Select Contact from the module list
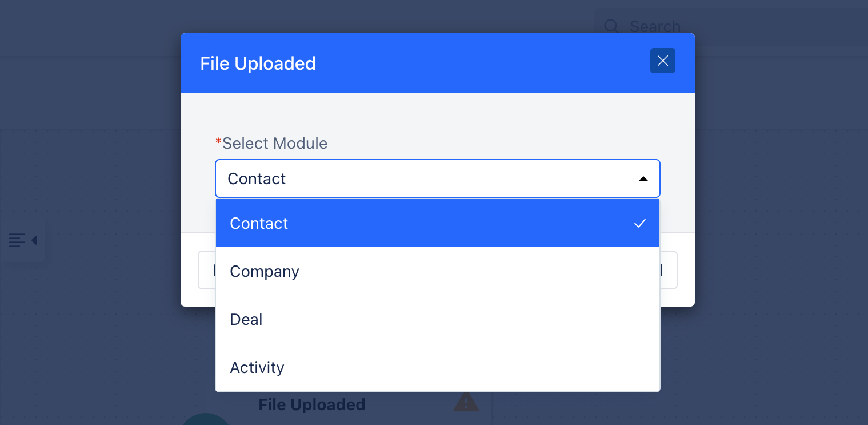Viewport: 868px width, 425px height. [x=438, y=223]
